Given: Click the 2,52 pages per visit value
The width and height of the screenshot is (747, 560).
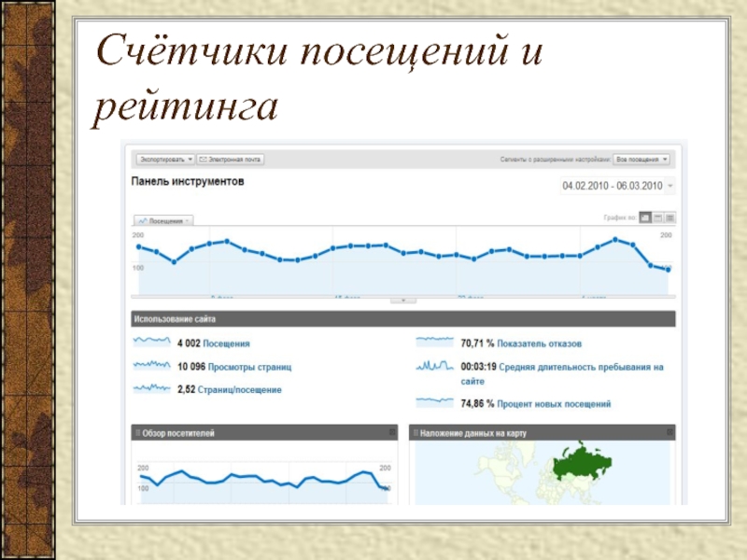Looking at the screenshot, I should click(186, 389).
